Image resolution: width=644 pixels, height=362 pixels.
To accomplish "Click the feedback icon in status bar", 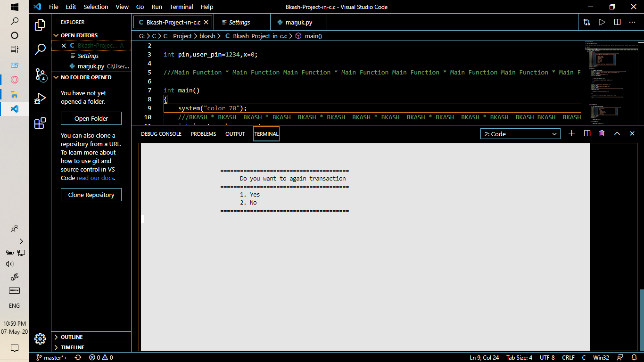I will pos(620,358).
